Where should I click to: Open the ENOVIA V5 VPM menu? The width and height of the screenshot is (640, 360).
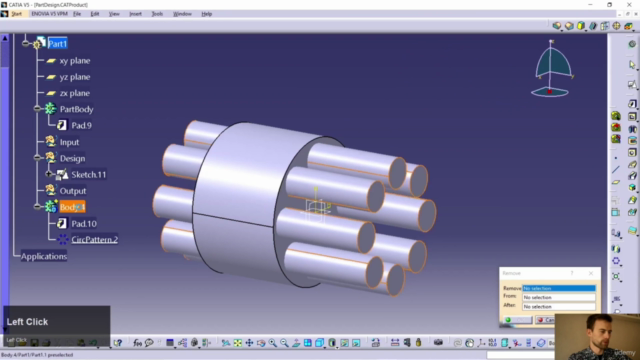point(49,14)
